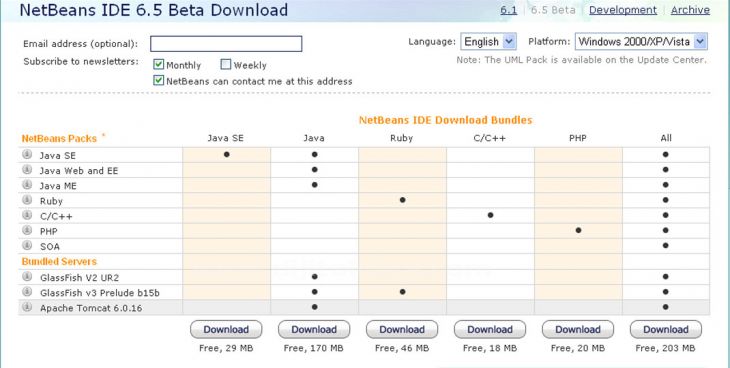Viewport: 730px width, 368px height.
Task: Click the GlassFish V2 UR2 label
Action: 80,278
